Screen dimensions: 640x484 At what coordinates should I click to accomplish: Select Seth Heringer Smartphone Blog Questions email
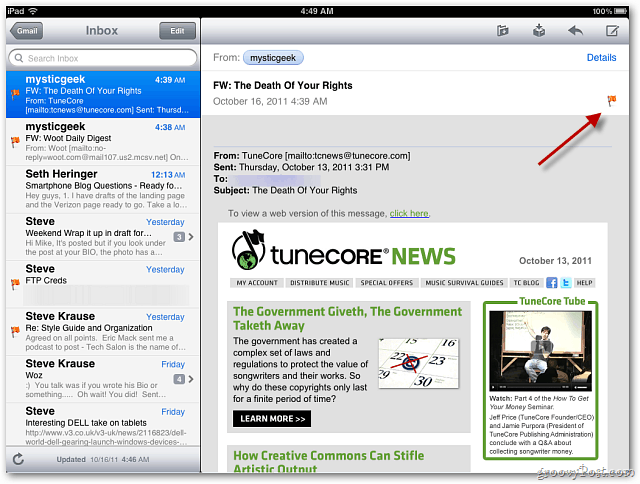click(x=103, y=189)
